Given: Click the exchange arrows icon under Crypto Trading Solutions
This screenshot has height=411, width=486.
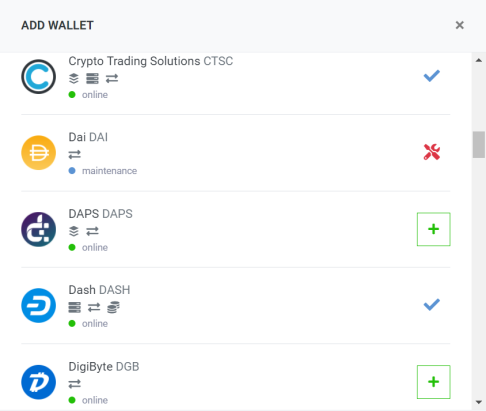Looking at the screenshot, I should [112, 79].
